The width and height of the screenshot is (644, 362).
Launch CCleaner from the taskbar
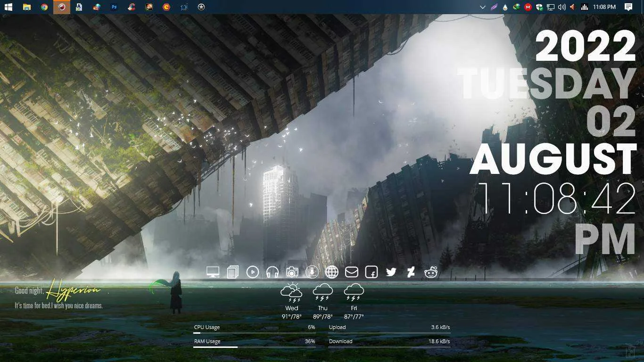[132, 7]
